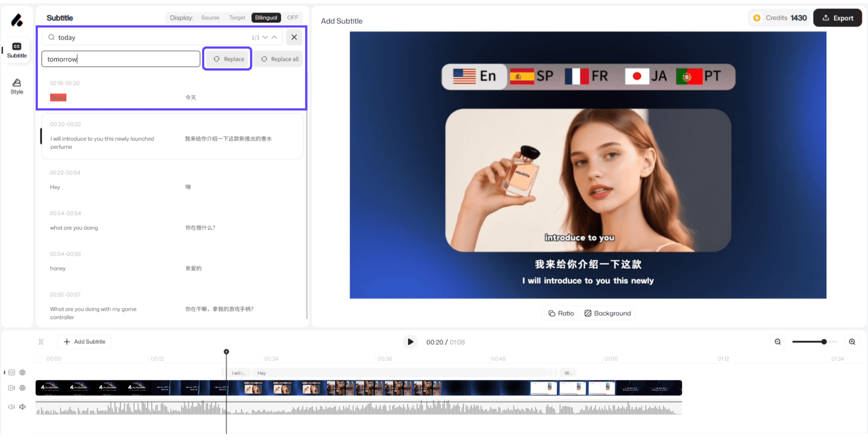This screenshot has width=868, height=448.
Task: Switch display to Target
Action: 237,18
